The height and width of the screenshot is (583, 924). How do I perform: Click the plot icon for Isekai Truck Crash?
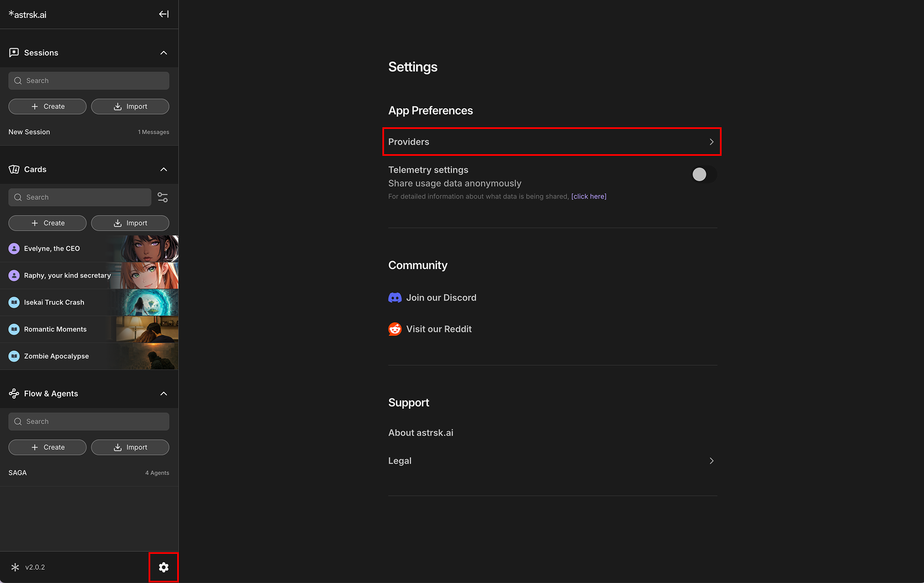click(x=14, y=302)
